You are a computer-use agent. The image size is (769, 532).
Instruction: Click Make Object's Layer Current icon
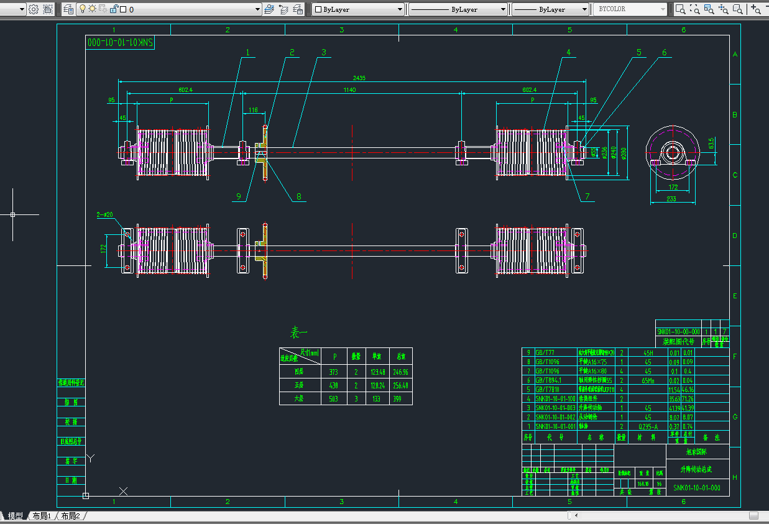click(269, 9)
